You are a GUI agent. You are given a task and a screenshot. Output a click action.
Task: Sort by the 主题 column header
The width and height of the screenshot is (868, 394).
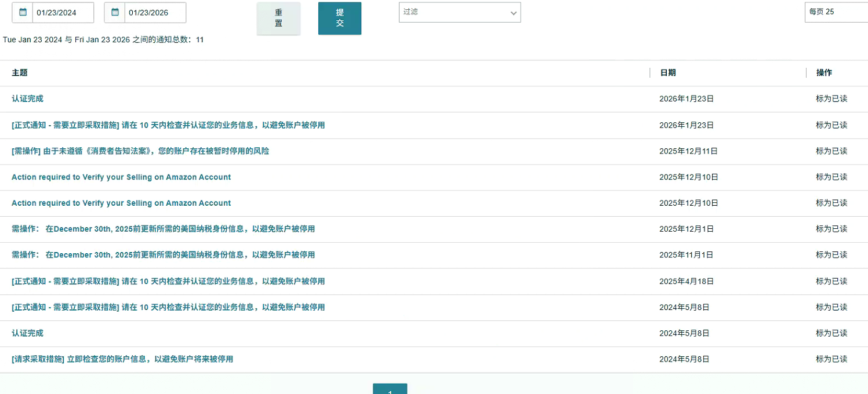point(20,73)
